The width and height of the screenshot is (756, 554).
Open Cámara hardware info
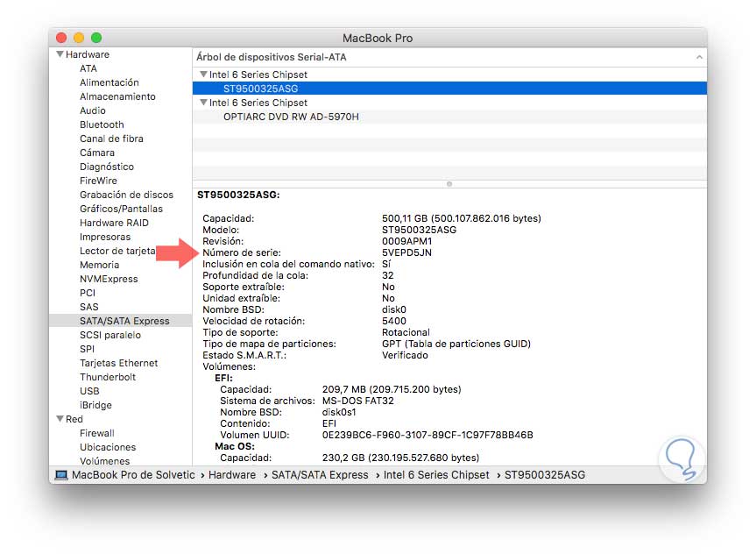97,153
